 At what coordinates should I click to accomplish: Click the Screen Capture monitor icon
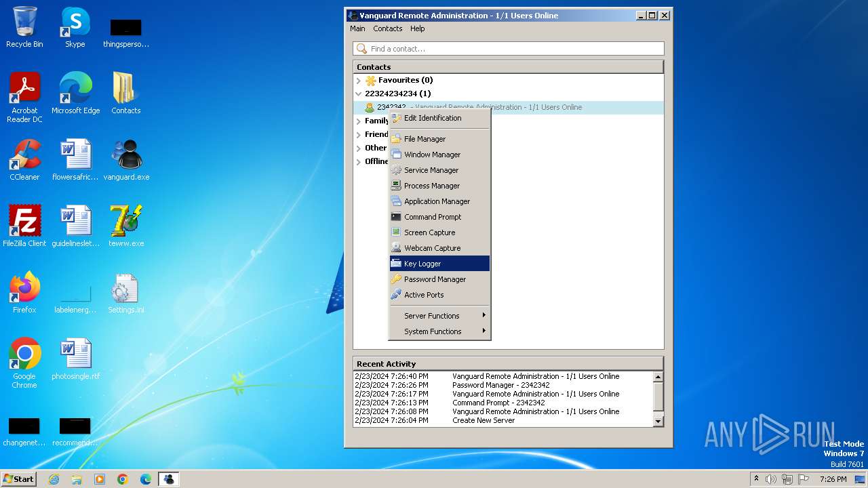click(x=396, y=232)
